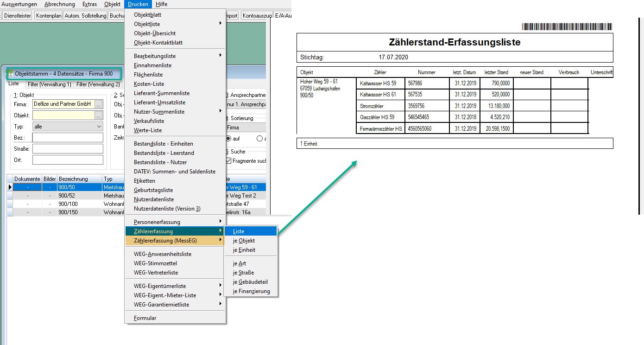Select je Gebäudeteil submenu entry
644x345 pixels.
coord(251,282)
